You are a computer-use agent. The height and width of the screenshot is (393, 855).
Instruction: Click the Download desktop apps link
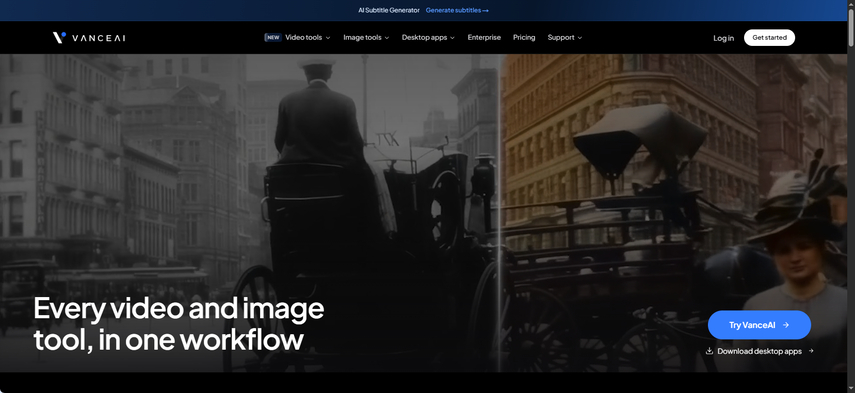[760, 351]
